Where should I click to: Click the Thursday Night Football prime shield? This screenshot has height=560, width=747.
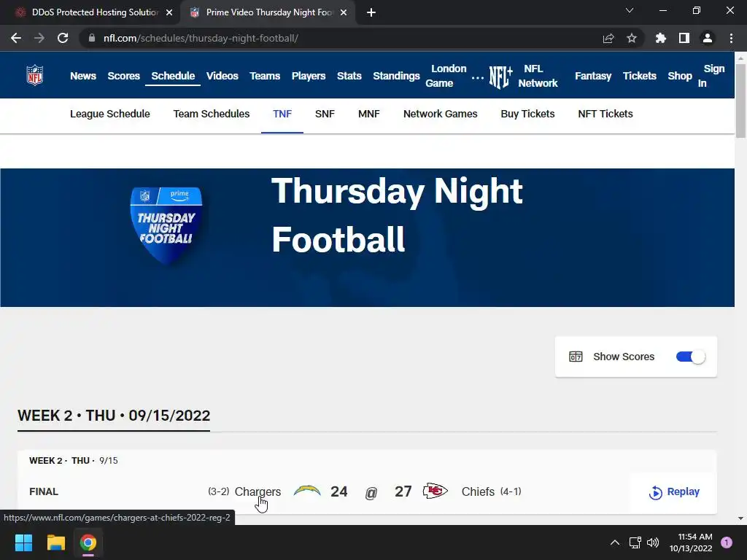click(x=166, y=225)
